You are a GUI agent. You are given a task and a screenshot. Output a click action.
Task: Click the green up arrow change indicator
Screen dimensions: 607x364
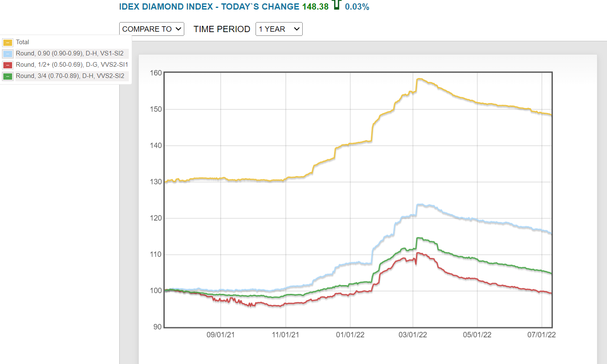pos(336,5)
